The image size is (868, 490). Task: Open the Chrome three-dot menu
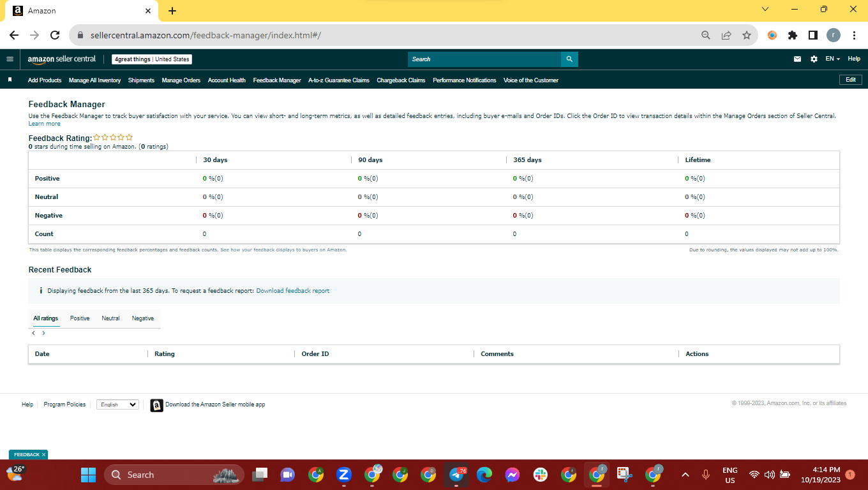854,36
